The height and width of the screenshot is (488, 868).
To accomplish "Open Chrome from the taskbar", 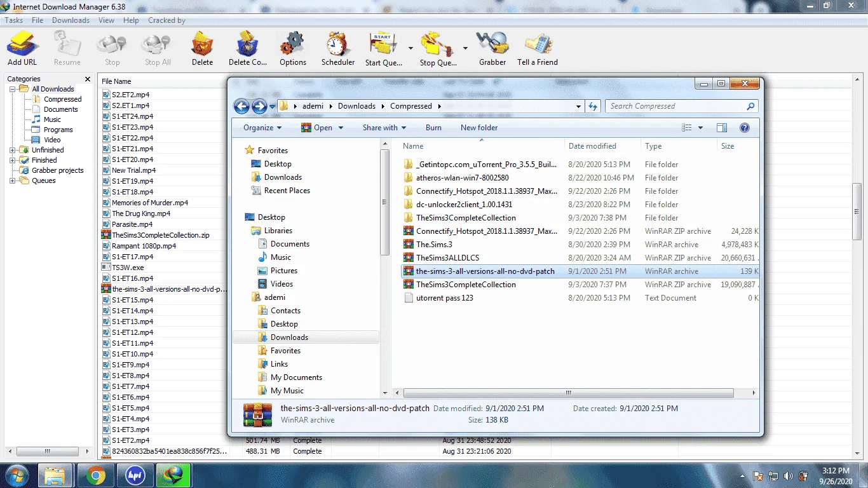I will click(96, 475).
